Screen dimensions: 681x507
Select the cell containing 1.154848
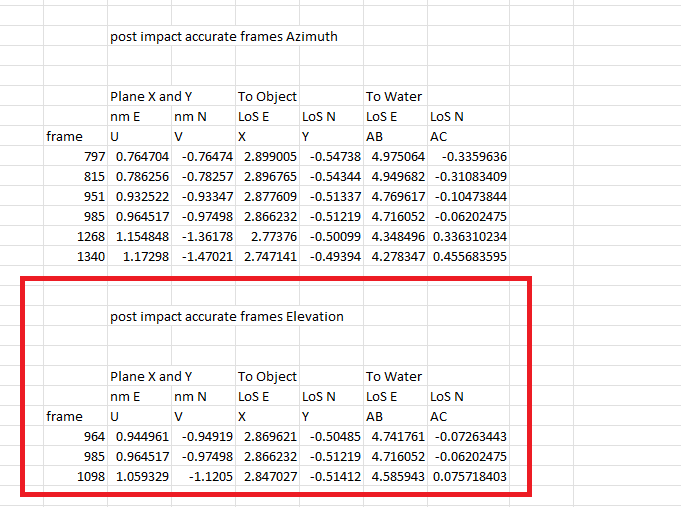141,237
